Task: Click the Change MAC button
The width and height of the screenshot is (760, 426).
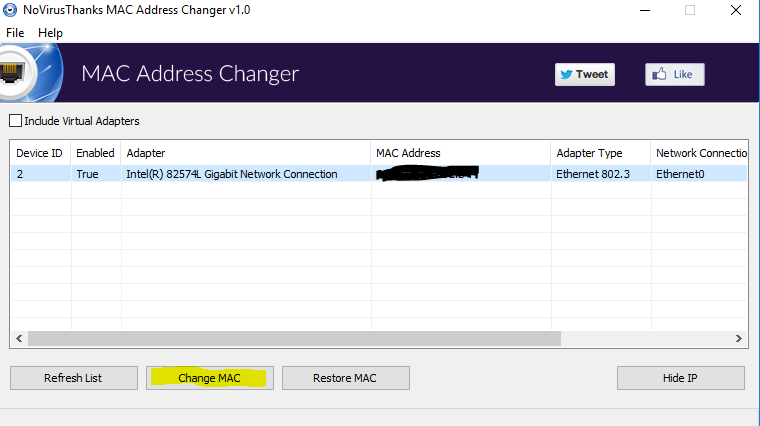Action: pos(209,378)
